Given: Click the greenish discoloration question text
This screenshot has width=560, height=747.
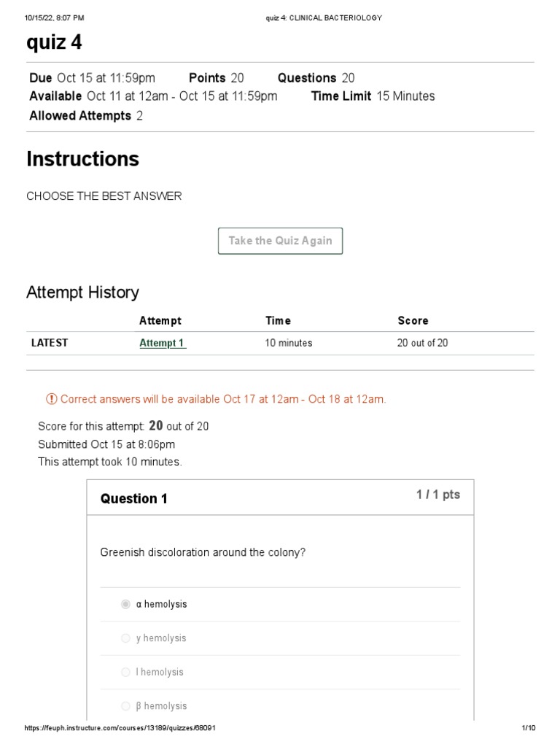Looking at the screenshot, I should pos(203,552).
